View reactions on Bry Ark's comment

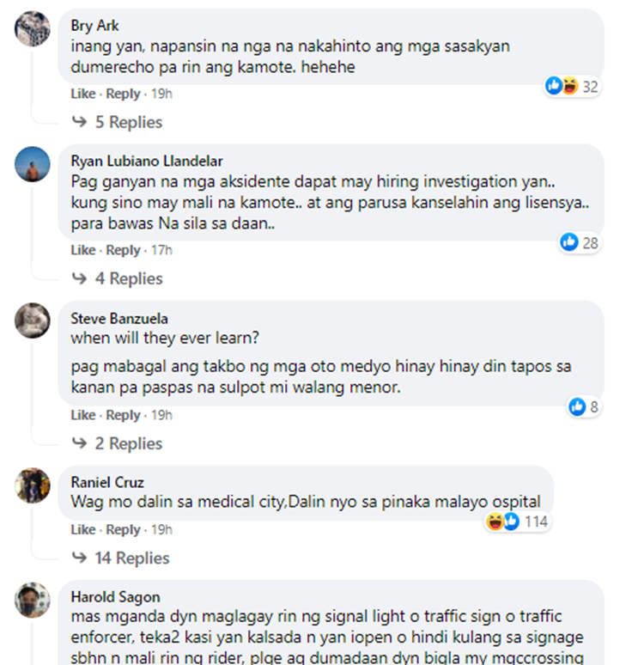572,87
